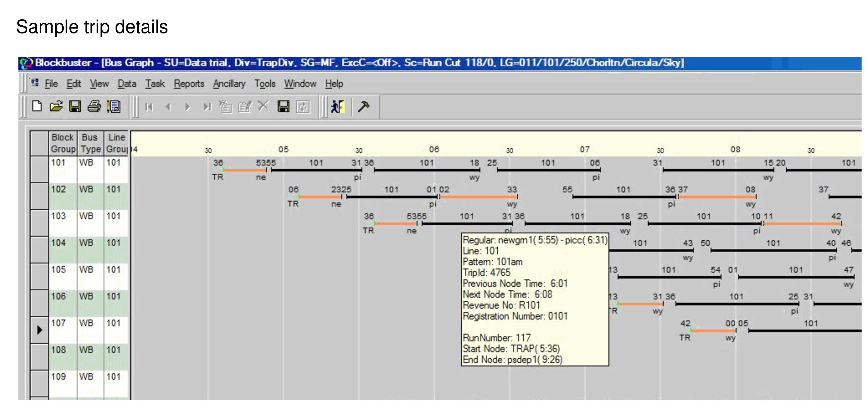Image resolution: width=868 pixels, height=416 pixels.
Task: Select the hammer tool on the toolbar
Action: [364, 107]
